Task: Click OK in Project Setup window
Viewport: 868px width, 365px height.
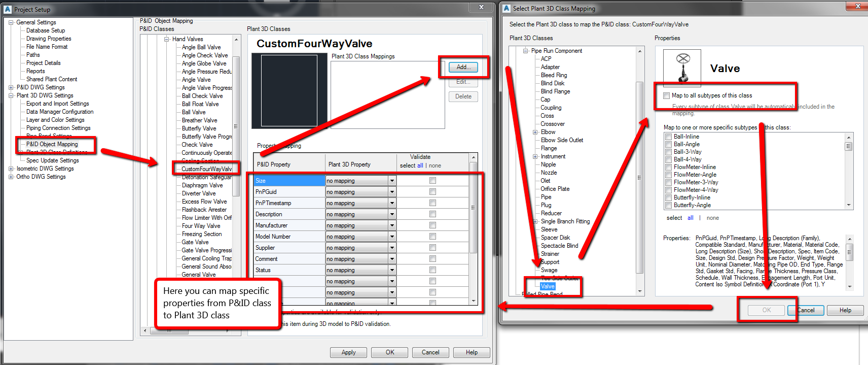Action: 390,352
